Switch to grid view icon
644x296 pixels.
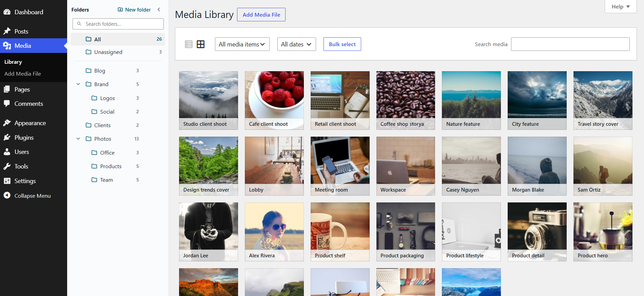[201, 44]
